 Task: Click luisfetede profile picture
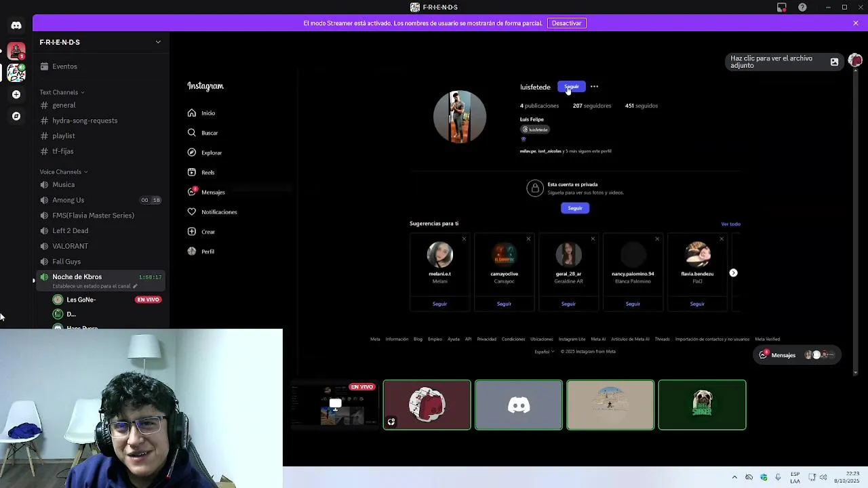(x=460, y=117)
